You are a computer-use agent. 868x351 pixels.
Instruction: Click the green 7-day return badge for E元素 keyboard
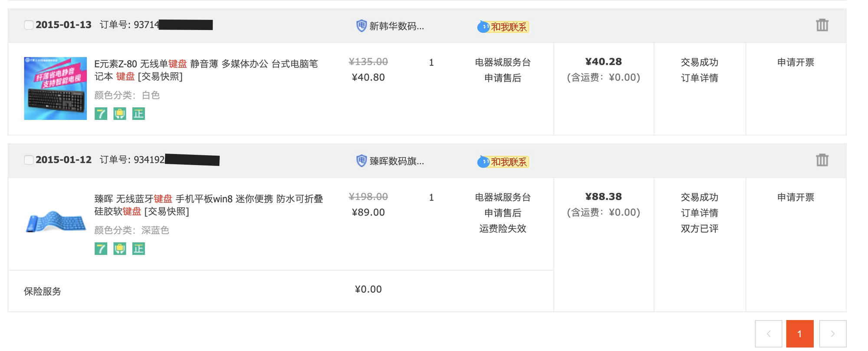pyautogui.click(x=101, y=114)
